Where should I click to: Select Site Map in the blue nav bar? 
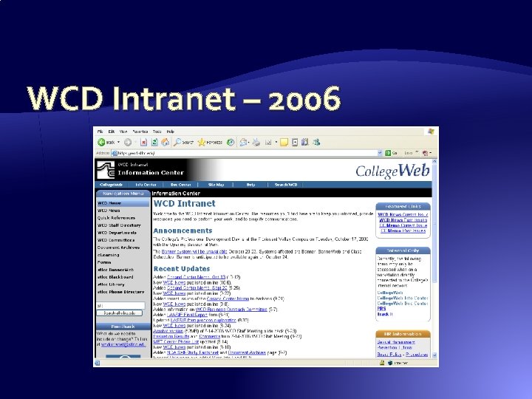click(x=216, y=185)
